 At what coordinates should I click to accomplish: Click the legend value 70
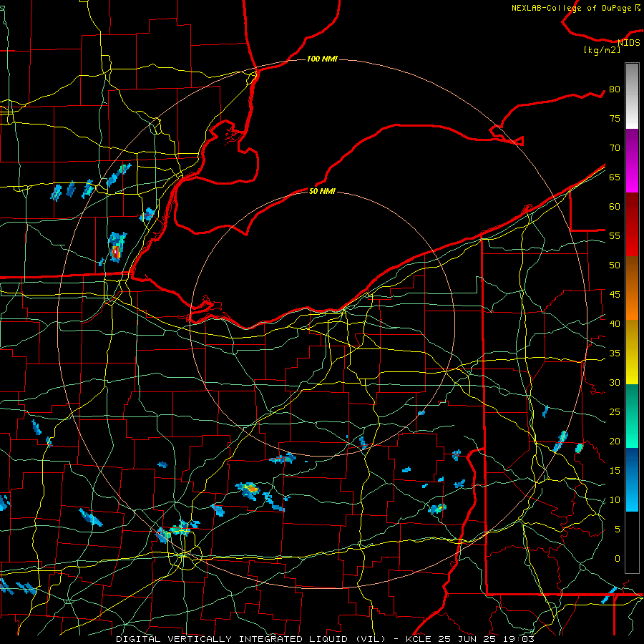615,148
